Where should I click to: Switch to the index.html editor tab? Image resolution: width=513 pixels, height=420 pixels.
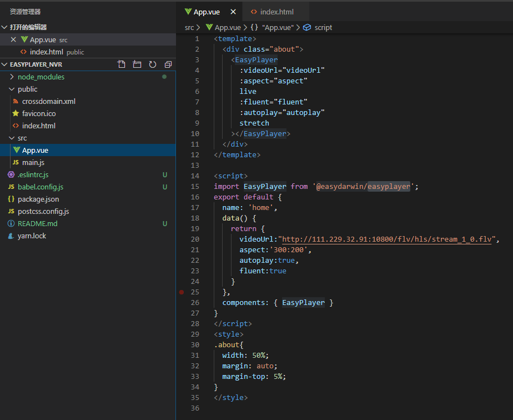(276, 12)
